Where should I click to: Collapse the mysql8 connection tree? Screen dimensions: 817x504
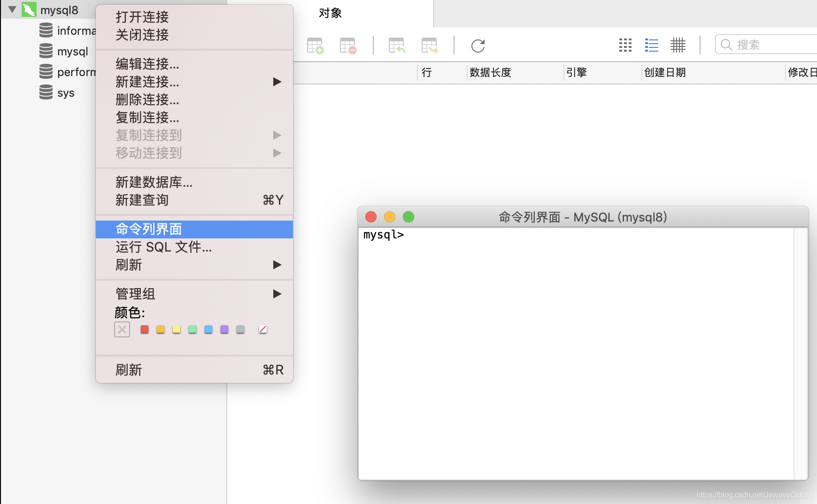click(11, 8)
